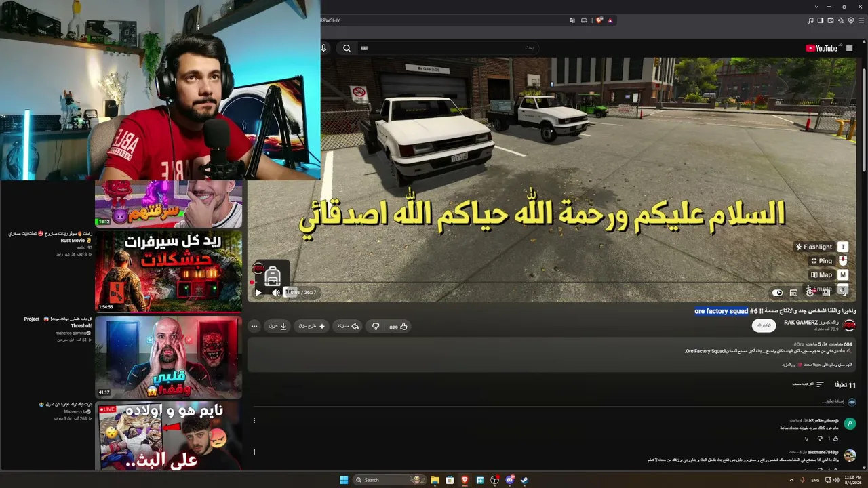The image size is (868, 488).
Task: Open the comments sort-by dropdown
Action: pos(808,384)
